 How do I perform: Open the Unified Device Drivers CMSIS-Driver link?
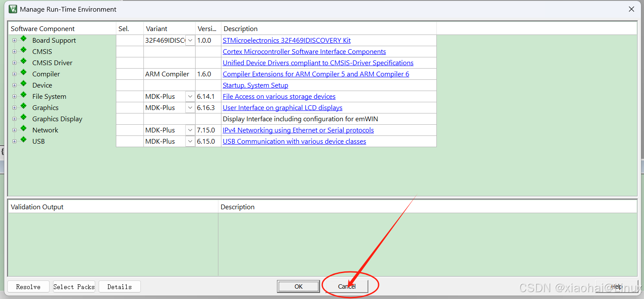coord(318,63)
